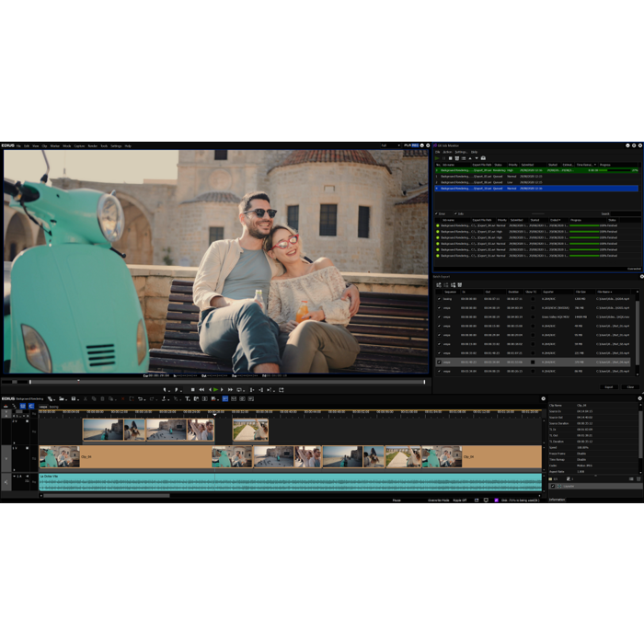Image resolution: width=644 pixels, height=644 pixels.
Task: Click the Stop button in player controls
Action: pyautogui.click(x=191, y=389)
